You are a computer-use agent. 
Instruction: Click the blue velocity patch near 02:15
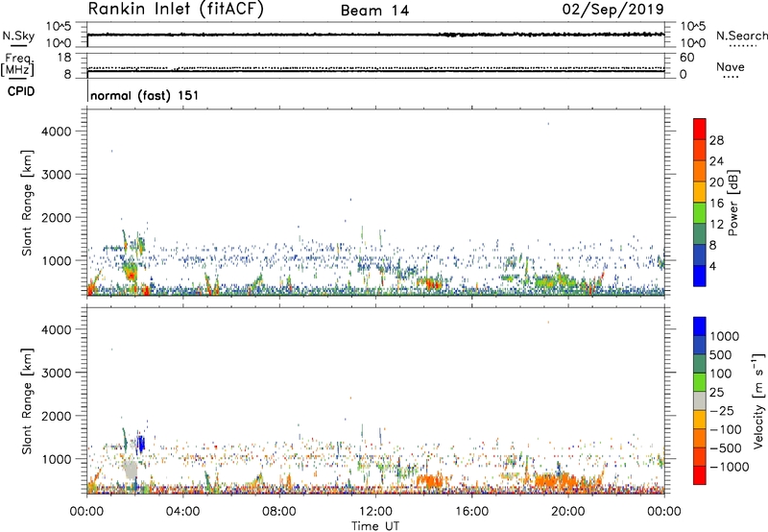click(141, 445)
